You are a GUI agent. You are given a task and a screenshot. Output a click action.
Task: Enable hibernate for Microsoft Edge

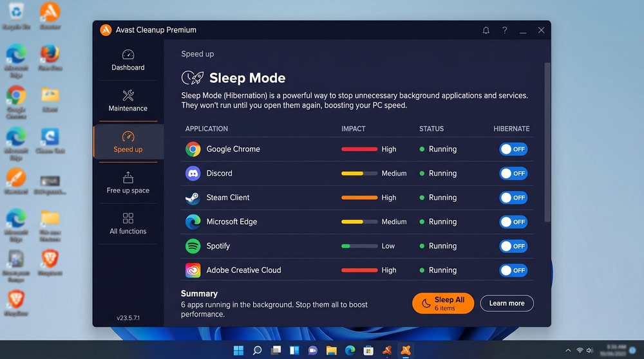pos(513,221)
